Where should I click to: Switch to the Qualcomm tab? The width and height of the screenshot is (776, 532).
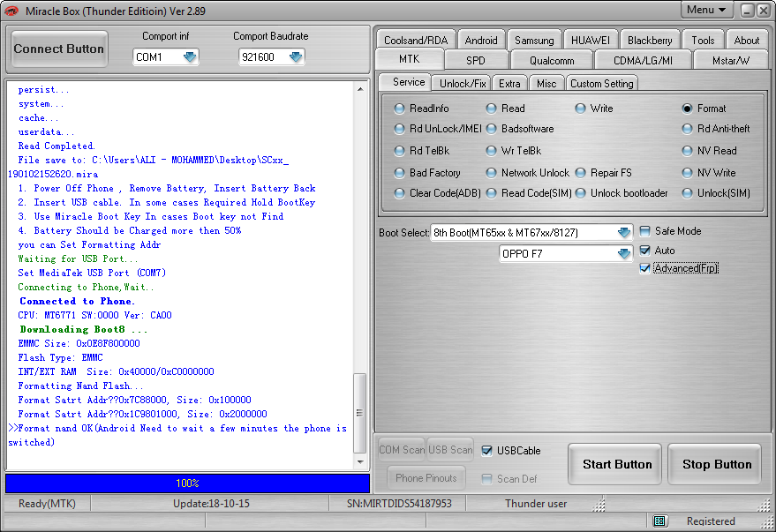pos(552,60)
